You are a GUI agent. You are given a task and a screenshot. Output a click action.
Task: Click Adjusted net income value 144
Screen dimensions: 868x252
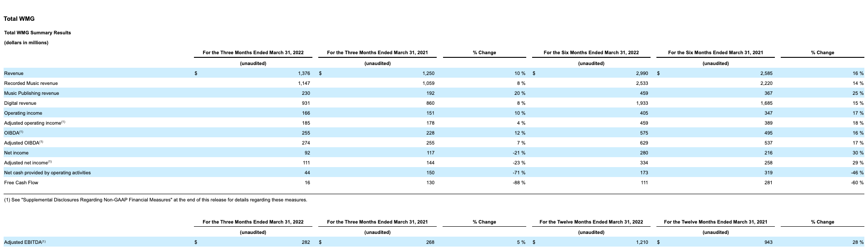click(430, 163)
